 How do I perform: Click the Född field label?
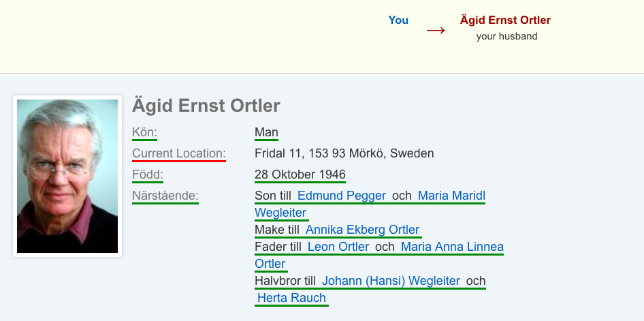pos(148,174)
